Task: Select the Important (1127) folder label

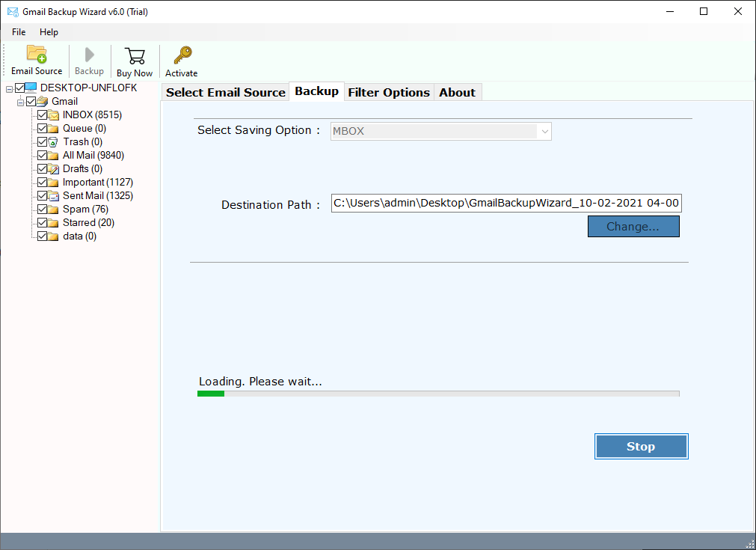Action: pos(98,183)
